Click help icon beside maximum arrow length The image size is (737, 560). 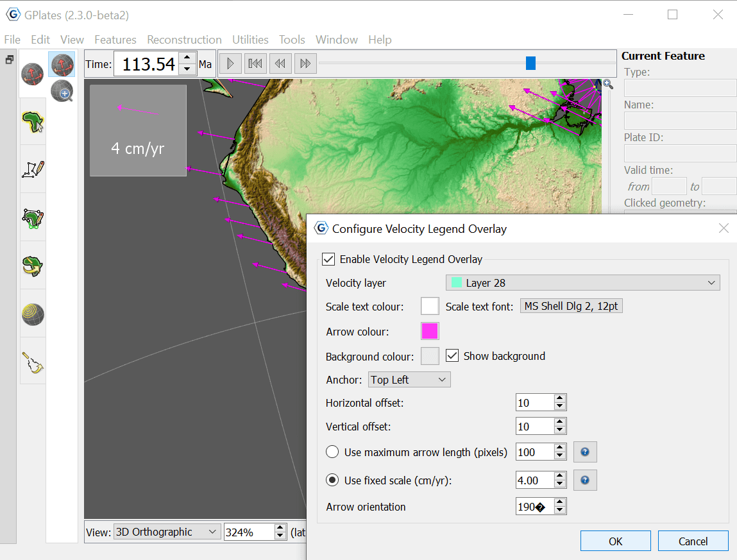(585, 452)
